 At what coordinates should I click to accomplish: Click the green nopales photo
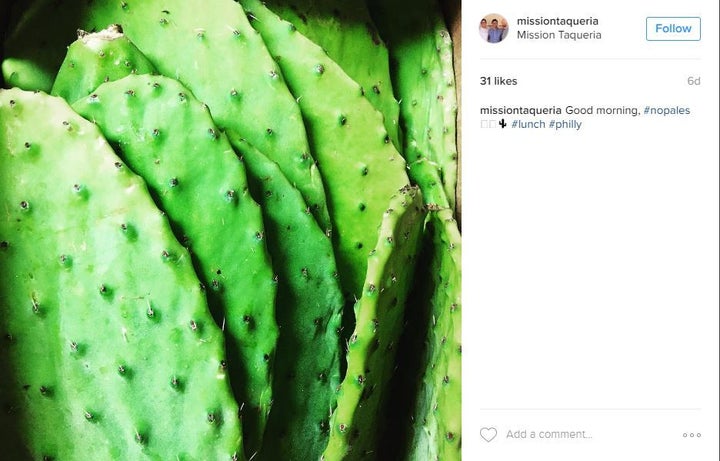[x=231, y=230]
